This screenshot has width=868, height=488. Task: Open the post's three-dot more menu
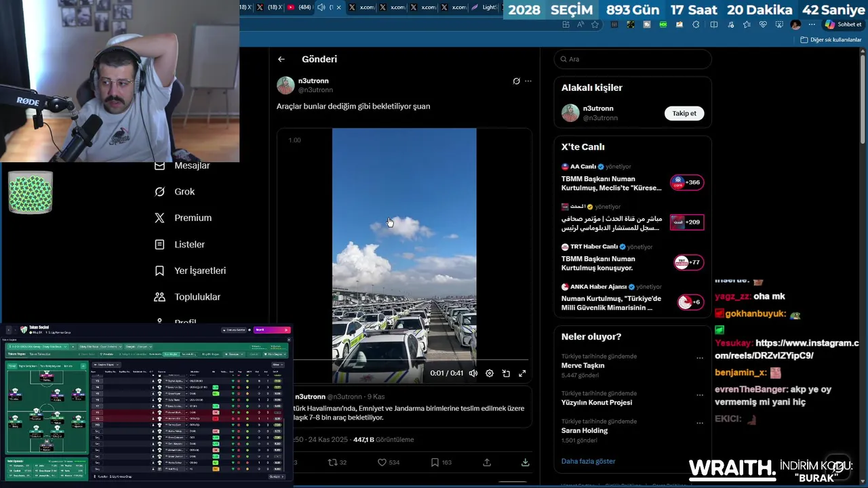click(x=528, y=81)
